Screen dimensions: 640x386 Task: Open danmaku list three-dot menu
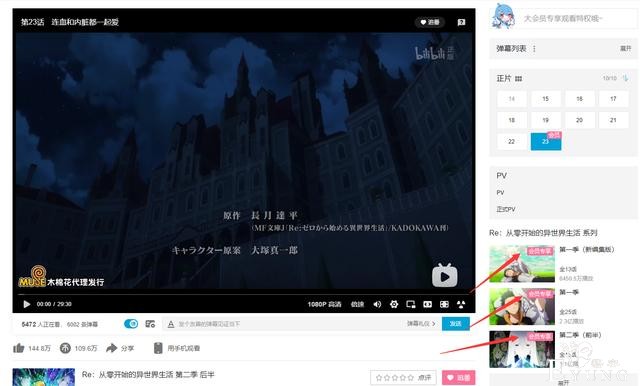tap(534, 49)
